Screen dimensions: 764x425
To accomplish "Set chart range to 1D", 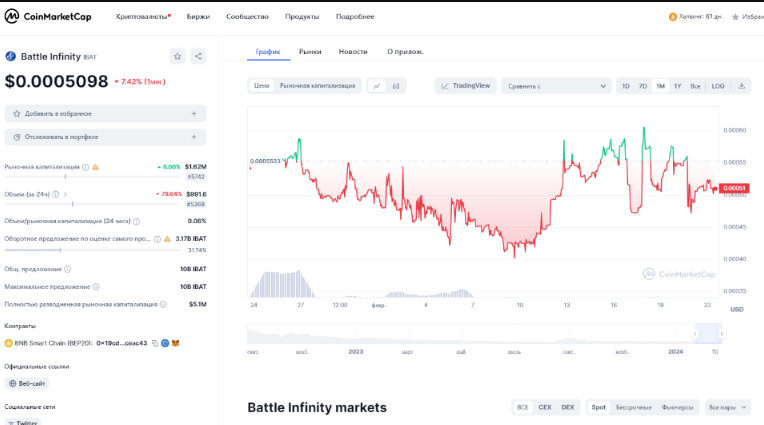I will pos(626,86).
